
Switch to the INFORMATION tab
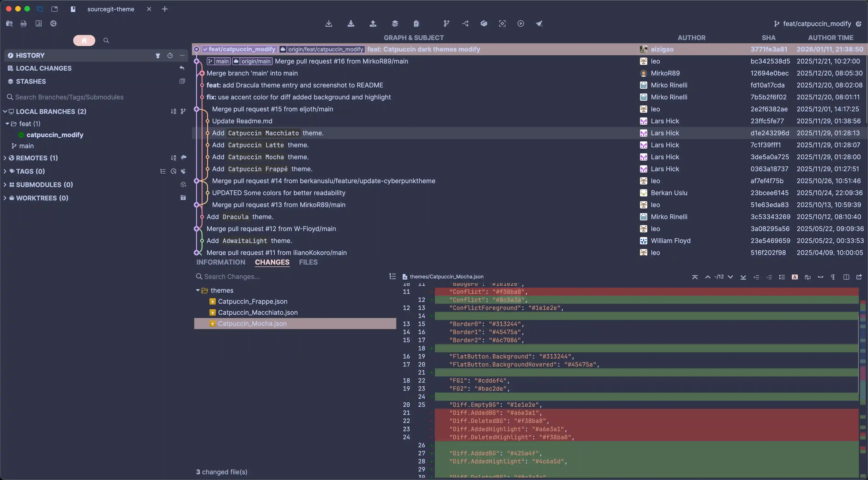coord(221,262)
